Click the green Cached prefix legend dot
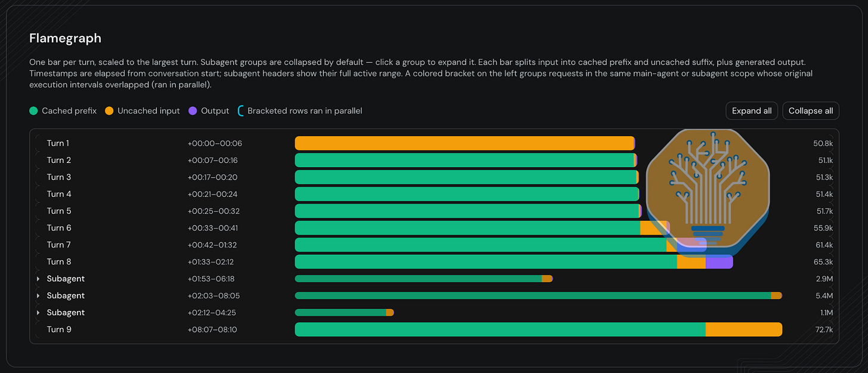868x373 pixels. pos(34,111)
